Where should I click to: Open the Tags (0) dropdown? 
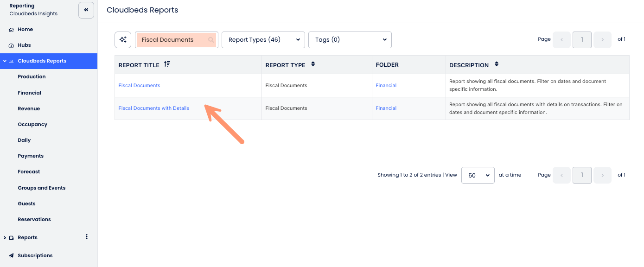click(x=350, y=40)
